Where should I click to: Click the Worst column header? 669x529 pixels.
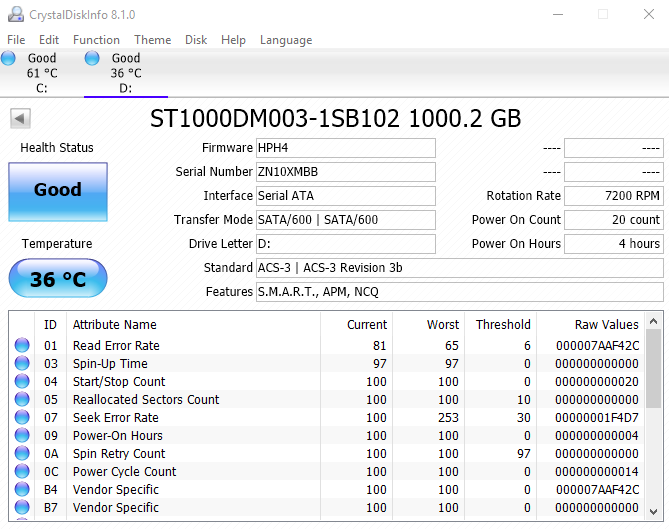[x=428, y=325]
